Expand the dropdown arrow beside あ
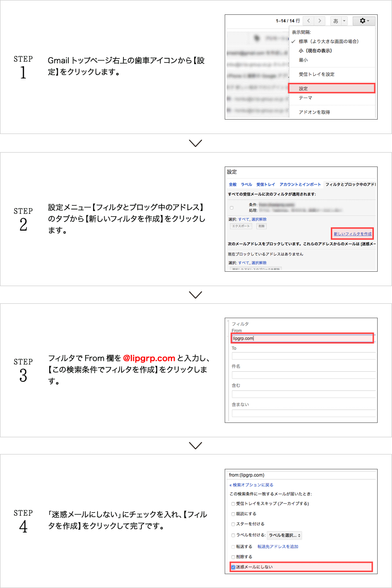Viewport: 392px width, 588px height. (344, 21)
